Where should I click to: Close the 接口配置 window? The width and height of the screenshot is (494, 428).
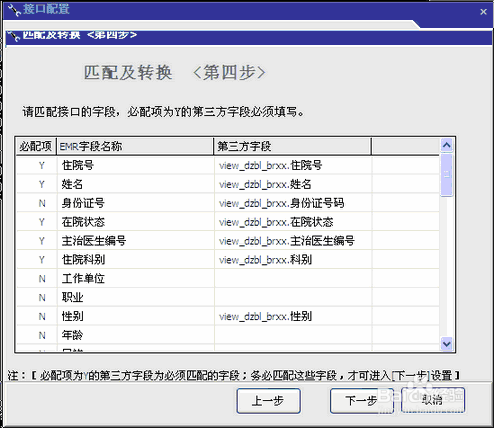pos(483,12)
